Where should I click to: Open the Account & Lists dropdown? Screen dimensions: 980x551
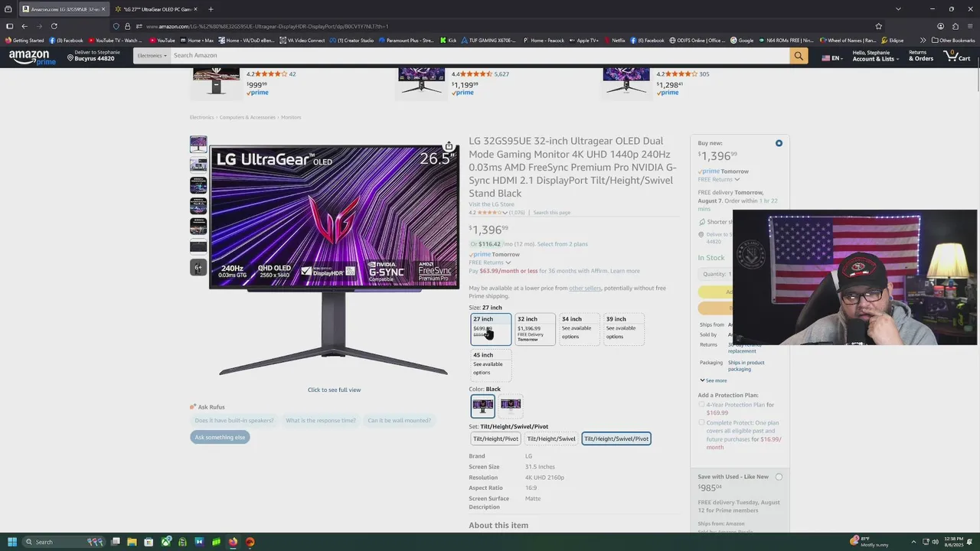point(875,56)
